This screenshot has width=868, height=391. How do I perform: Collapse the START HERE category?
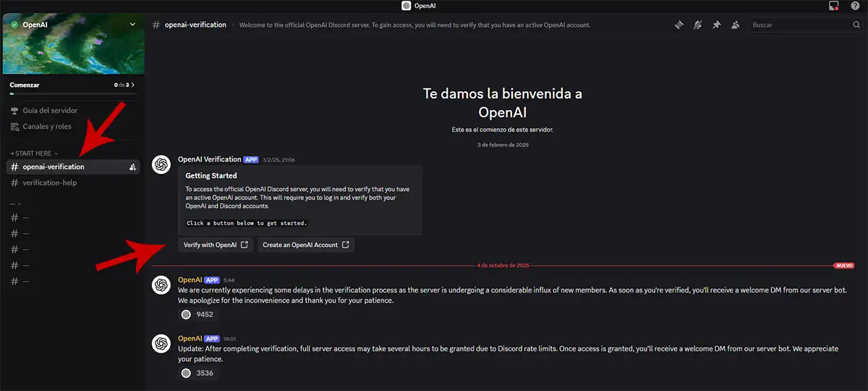(x=34, y=153)
